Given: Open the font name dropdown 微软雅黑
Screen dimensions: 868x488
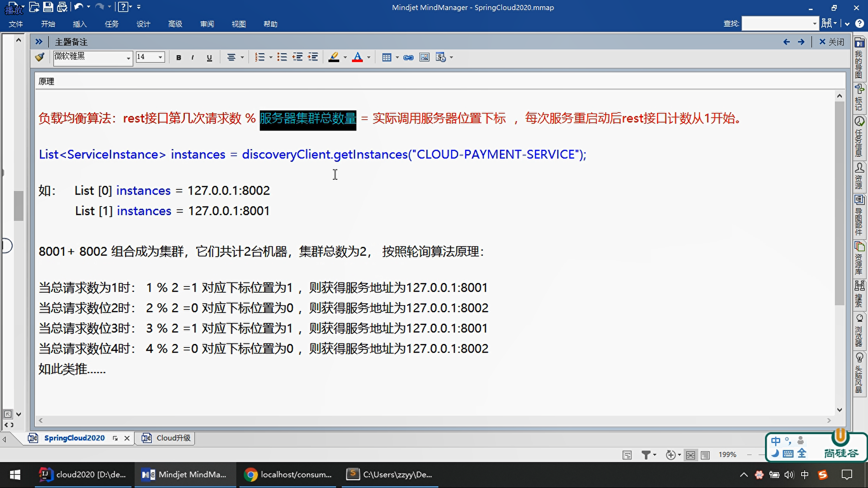Looking at the screenshot, I should point(128,58).
